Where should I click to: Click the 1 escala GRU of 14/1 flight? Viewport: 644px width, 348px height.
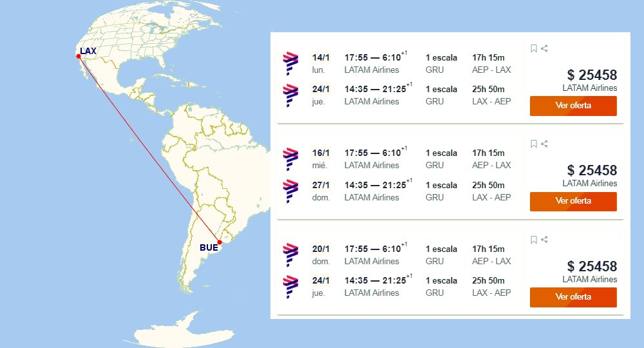click(x=441, y=63)
